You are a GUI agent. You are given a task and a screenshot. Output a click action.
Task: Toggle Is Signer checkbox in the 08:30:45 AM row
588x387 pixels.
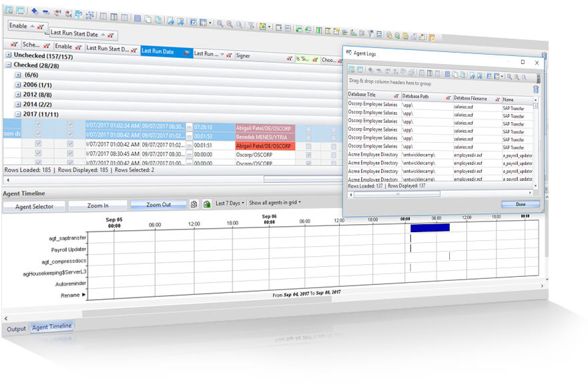[x=308, y=155]
